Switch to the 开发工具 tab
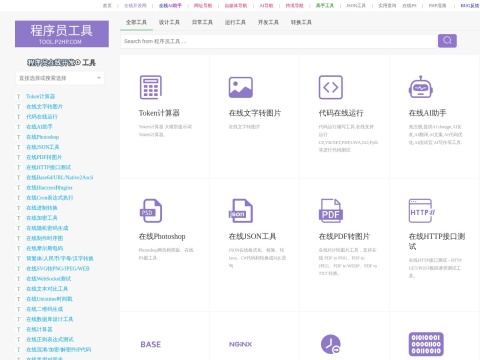 click(268, 22)
